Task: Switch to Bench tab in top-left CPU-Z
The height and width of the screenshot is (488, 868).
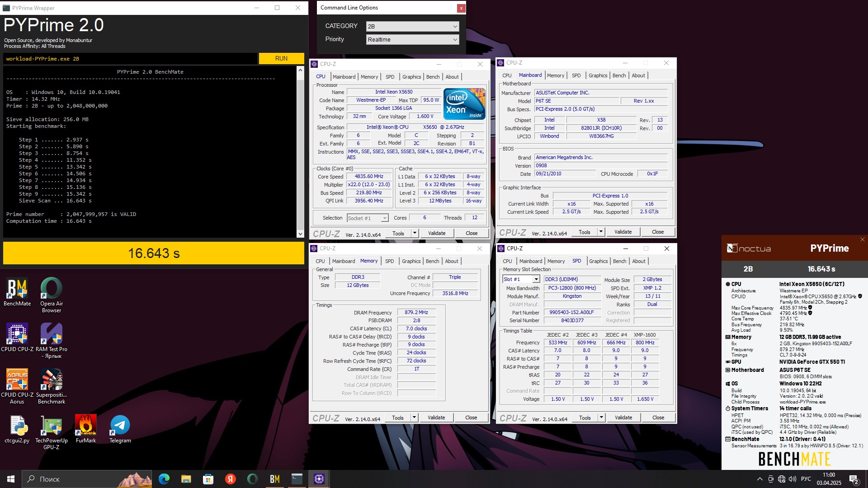Action: [433, 77]
